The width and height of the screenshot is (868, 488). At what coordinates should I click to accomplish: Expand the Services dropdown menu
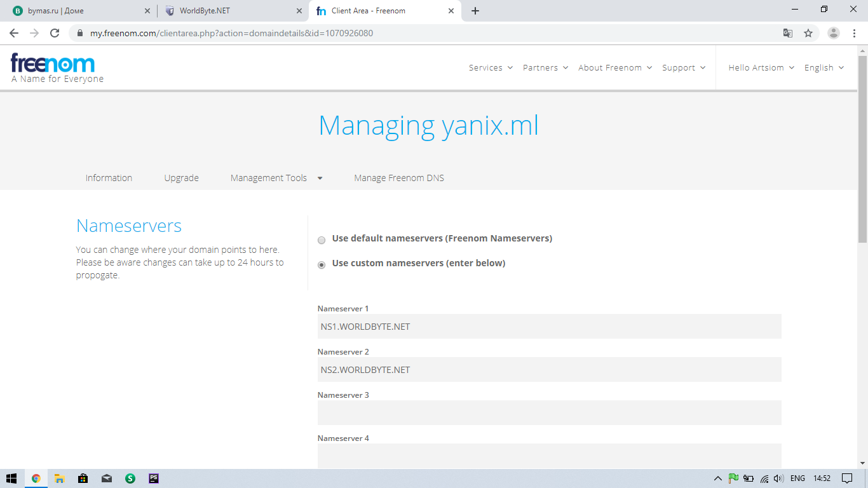click(491, 67)
